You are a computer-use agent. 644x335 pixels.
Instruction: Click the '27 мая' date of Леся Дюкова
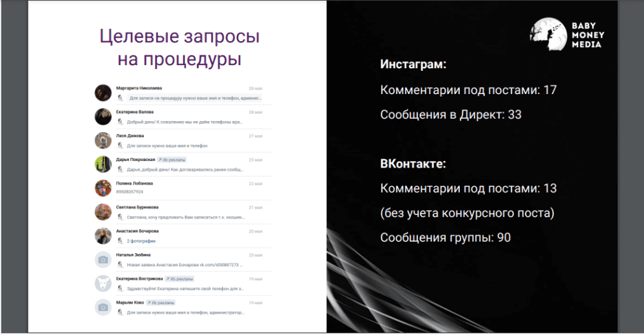pyautogui.click(x=256, y=136)
